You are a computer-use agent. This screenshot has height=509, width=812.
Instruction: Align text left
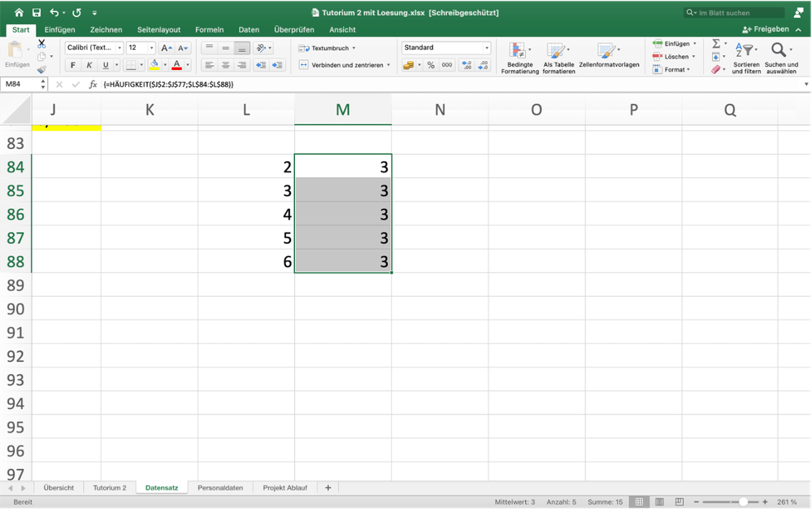click(209, 65)
